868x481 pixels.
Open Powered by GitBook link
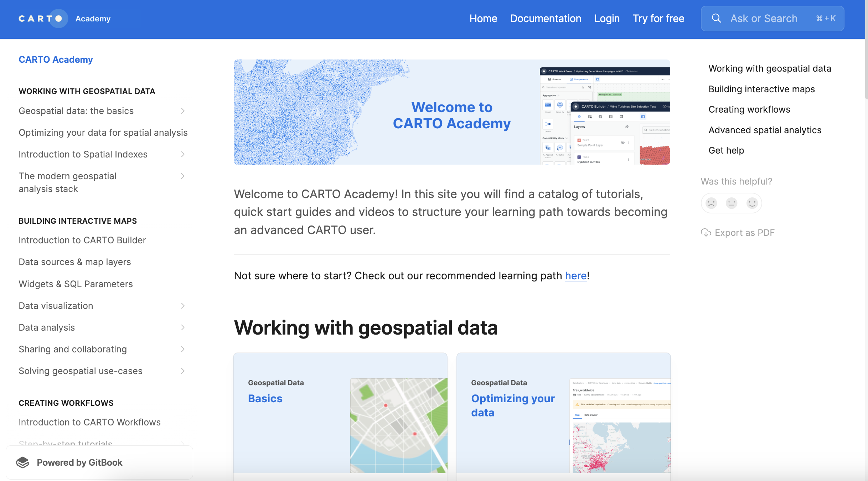click(x=99, y=462)
